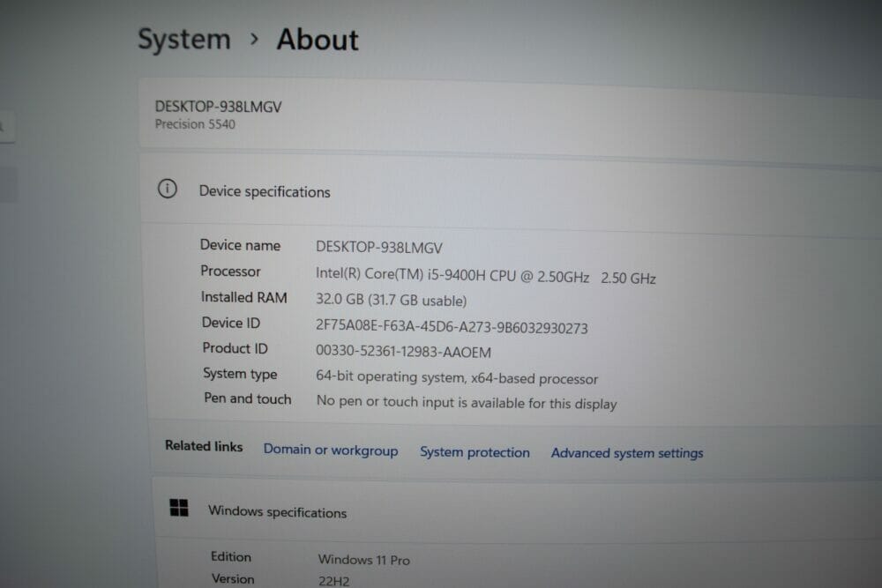Viewport: 882px width, 588px height.
Task: Open Advanced system settings link
Action: pos(627,453)
